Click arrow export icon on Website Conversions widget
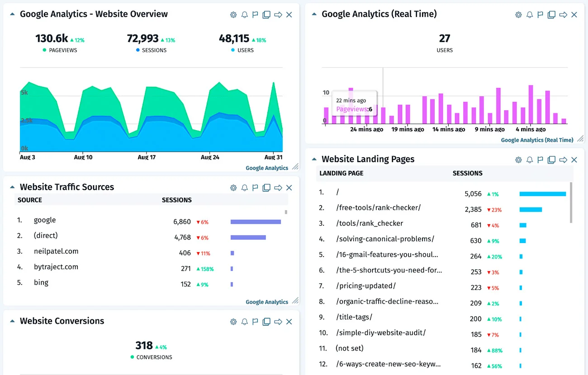588x375 pixels. 278,322
